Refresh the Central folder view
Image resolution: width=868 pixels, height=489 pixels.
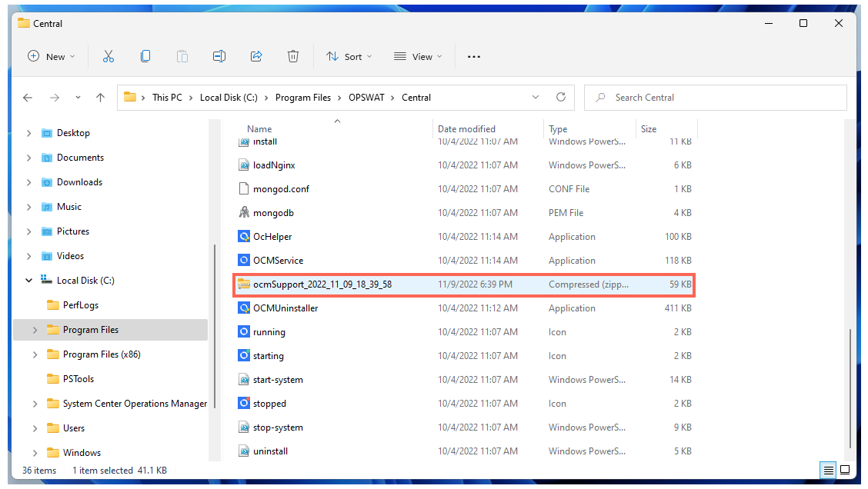(x=561, y=98)
